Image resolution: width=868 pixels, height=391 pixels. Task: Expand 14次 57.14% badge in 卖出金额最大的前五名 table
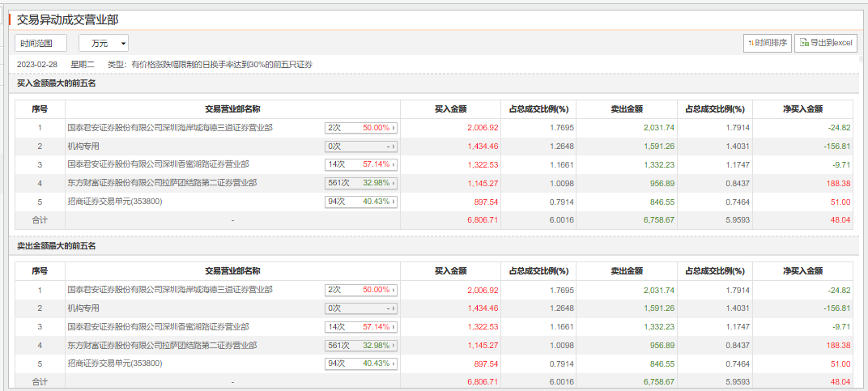(361, 327)
